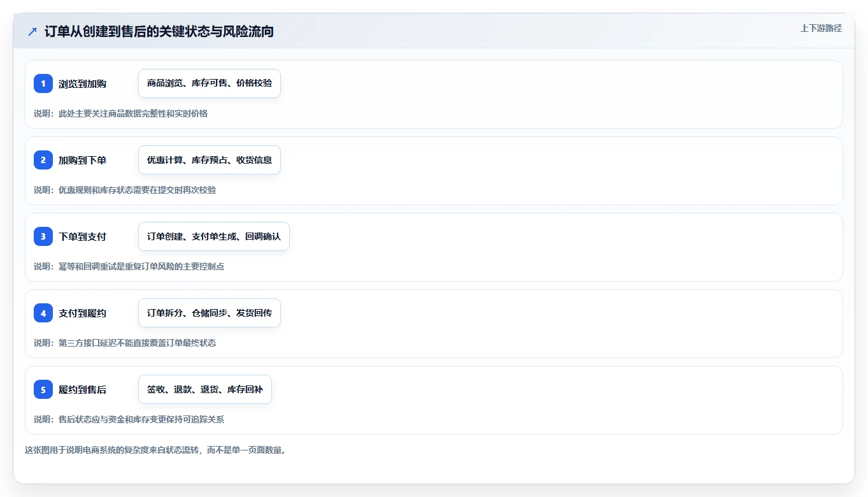Click the step 2 number badge
Viewport: 868px width, 497px height.
click(x=43, y=160)
